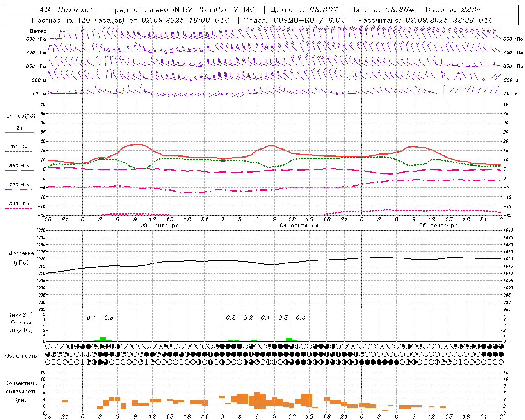Click the dashed line sample under 'Td 2м' legend
The height and width of the screenshot is (420, 525).
point(18,152)
